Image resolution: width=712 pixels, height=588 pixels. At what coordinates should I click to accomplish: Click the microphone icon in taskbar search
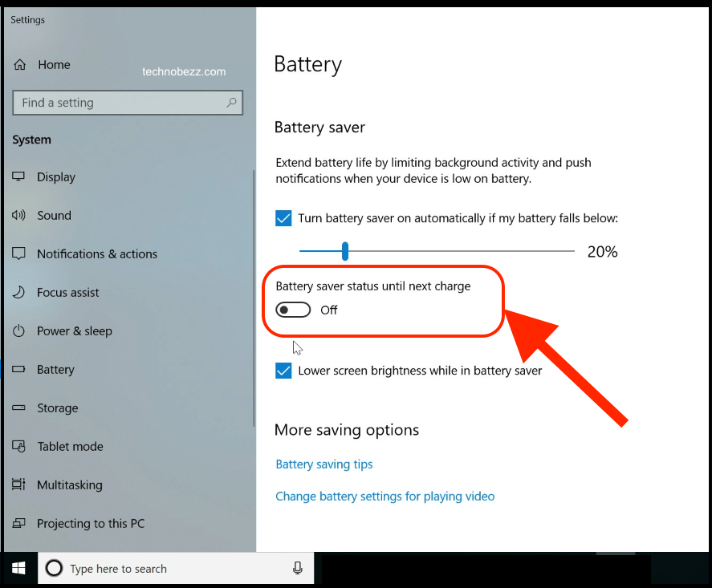click(x=298, y=568)
